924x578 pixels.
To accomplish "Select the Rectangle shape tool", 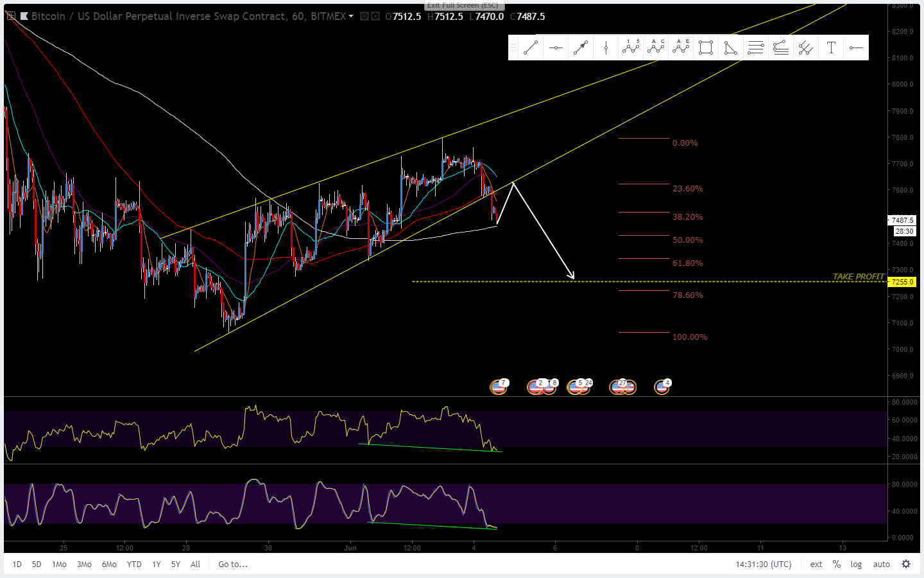I will click(x=706, y=48).
